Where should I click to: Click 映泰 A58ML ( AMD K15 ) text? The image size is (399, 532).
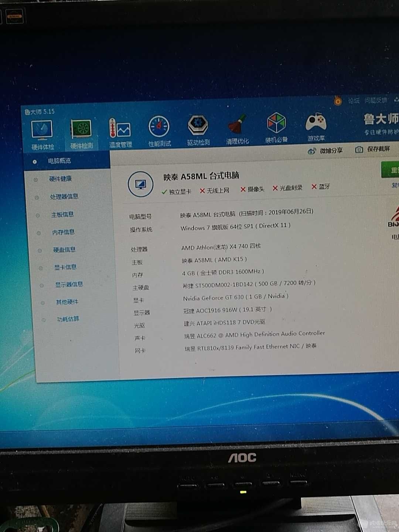coord(214,260)
